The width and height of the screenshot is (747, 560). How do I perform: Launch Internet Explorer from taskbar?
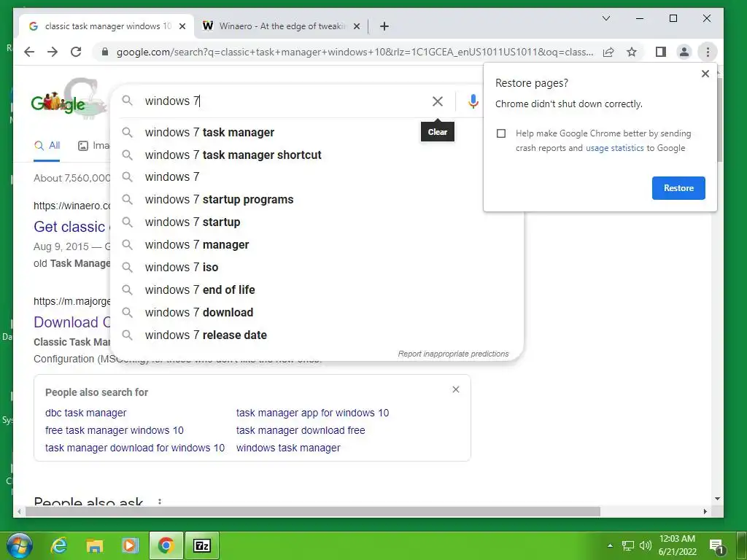click(59, 545)
